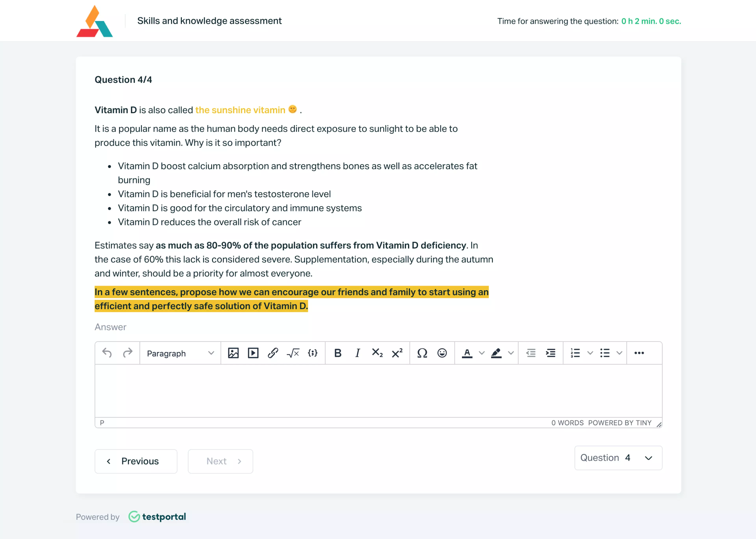Click the Italic formatting icon
756x539 pixels.
pos(357,353)
